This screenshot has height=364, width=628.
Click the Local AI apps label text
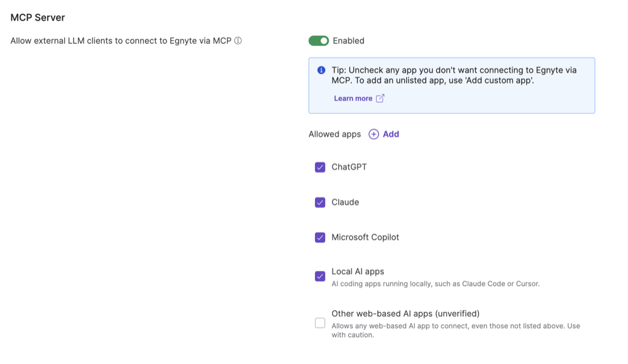tap(358, 272)
